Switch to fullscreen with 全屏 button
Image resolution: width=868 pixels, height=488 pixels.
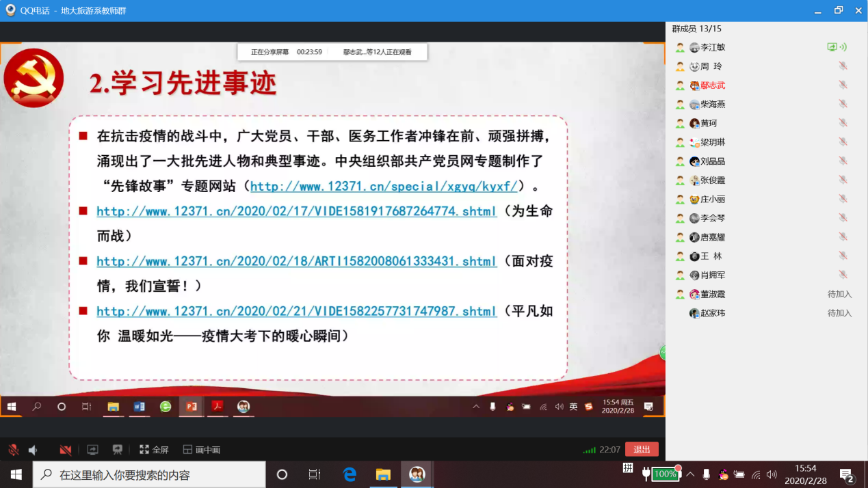(154, 450)
